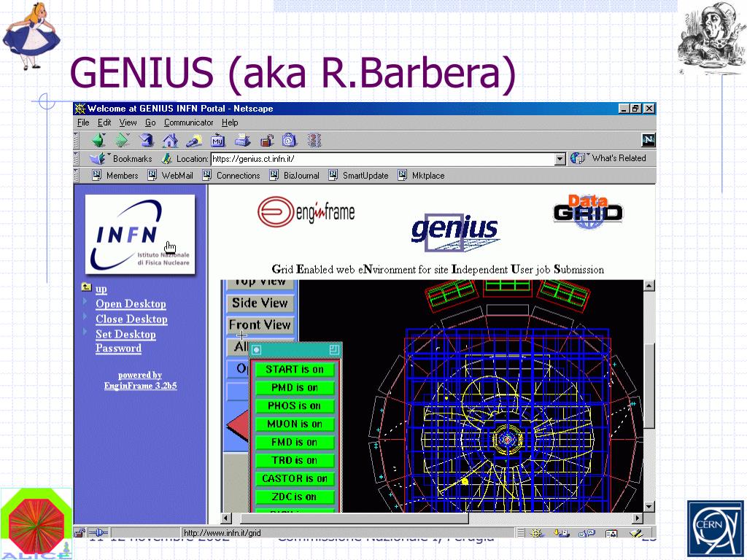Image resolution: width=747 pixels, height=560 pixels.
Task: Toggle the ZDC is on button
Action: point(295,497)
